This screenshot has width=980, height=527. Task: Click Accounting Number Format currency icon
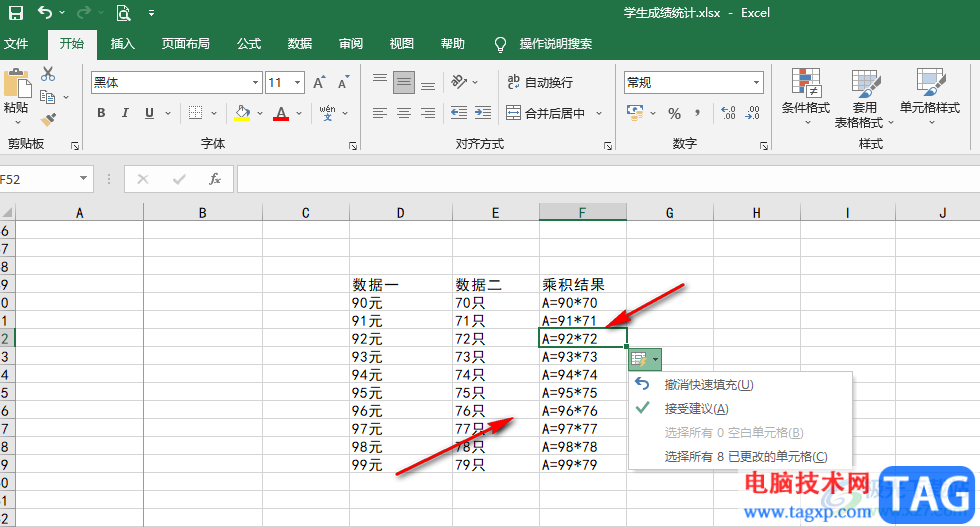coord(635,113)
